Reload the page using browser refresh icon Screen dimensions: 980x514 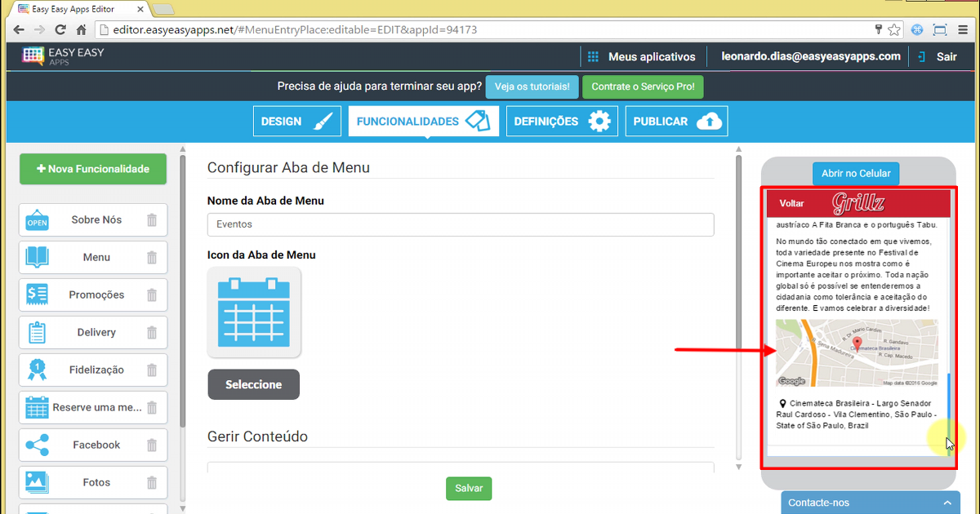(x=60, y=30)
